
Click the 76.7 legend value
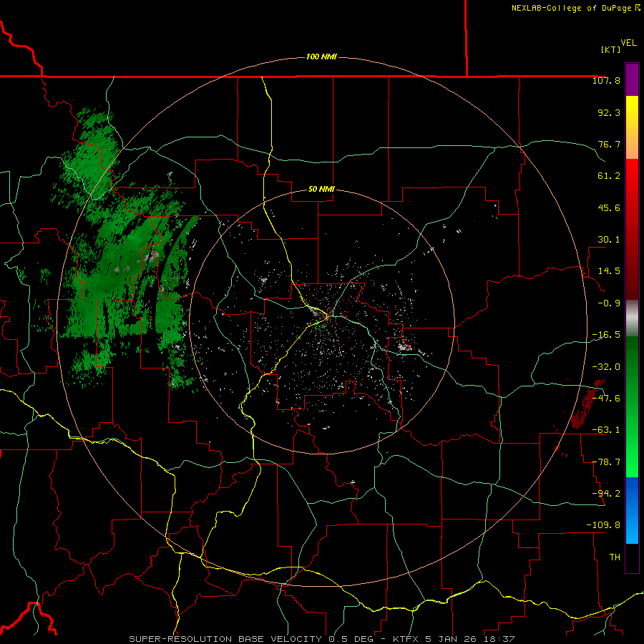point(609,144)
